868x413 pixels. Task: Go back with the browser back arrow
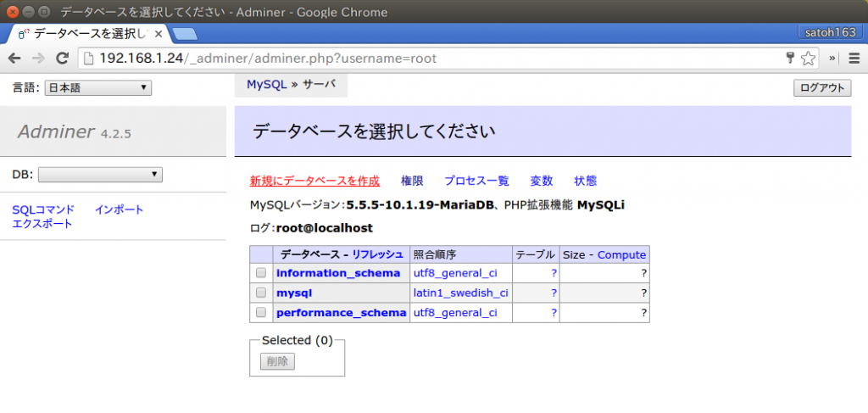(x=14, y=59)
